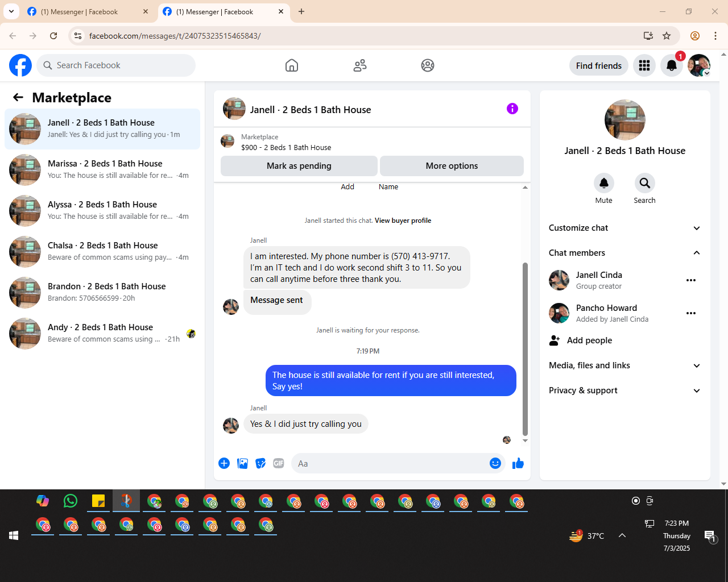Select the second Messenger browser tab
Viewport: 728px width, 582px height.
pos(224,11)
